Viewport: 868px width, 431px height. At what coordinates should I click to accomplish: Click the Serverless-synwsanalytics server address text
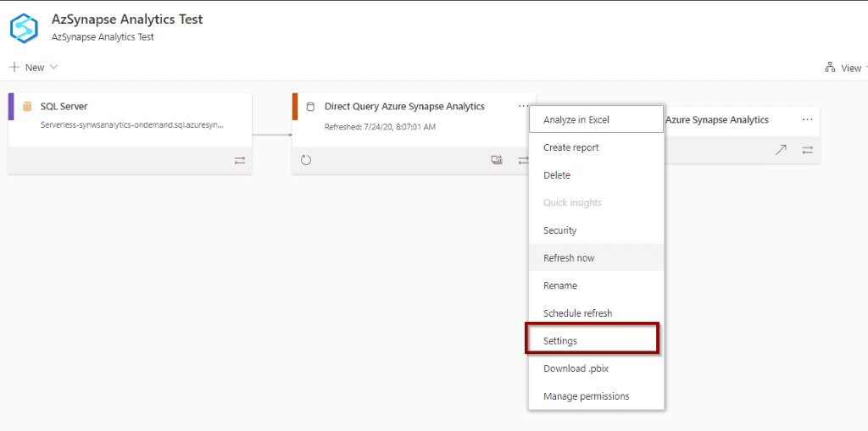coord(133,125)
